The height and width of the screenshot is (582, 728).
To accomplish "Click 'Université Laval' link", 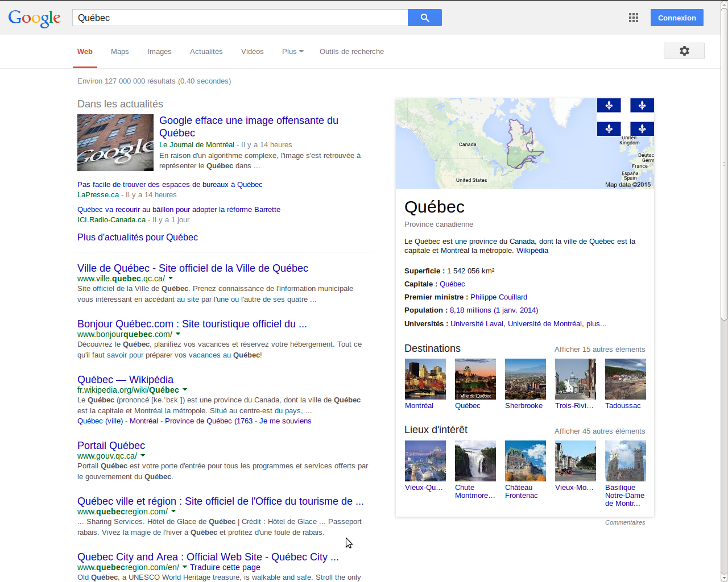I will (477, 324).
